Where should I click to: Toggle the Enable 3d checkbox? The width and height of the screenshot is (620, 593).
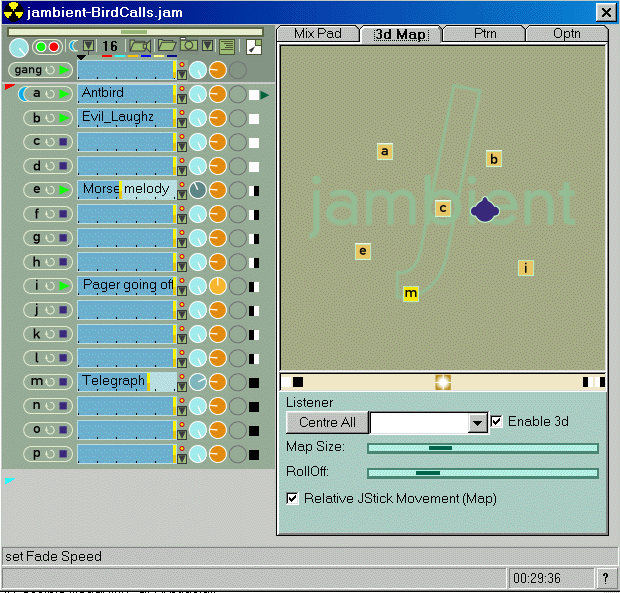point(497,422)
